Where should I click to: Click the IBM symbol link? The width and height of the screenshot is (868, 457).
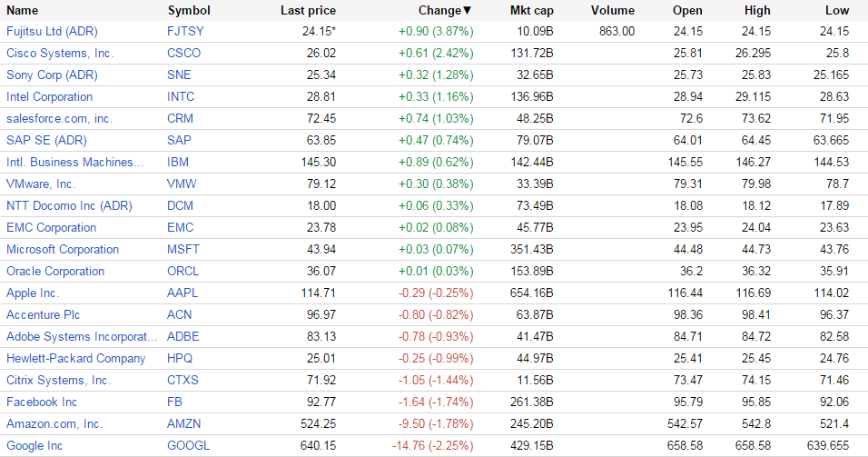pyautogui.click(x=179, y=162)
